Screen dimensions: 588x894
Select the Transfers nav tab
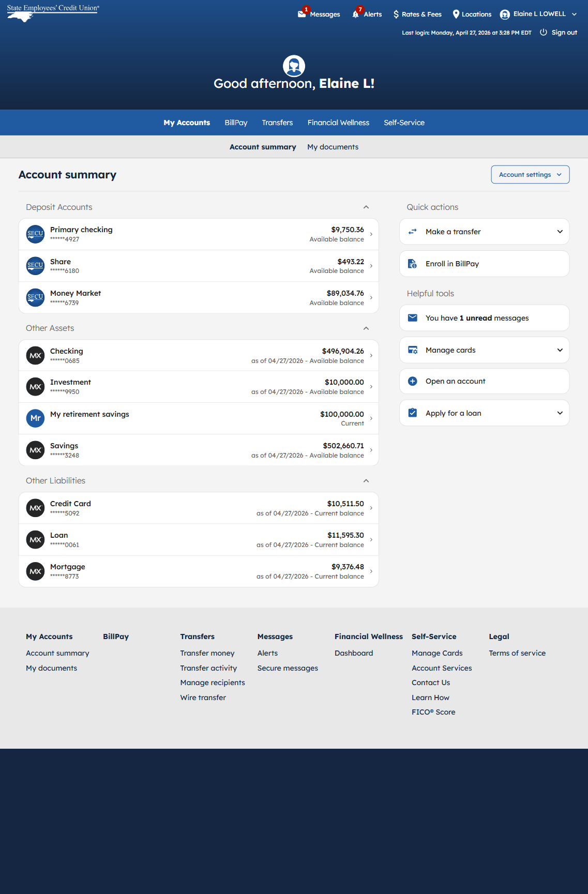pyautogui.click(x=277, y=123)
